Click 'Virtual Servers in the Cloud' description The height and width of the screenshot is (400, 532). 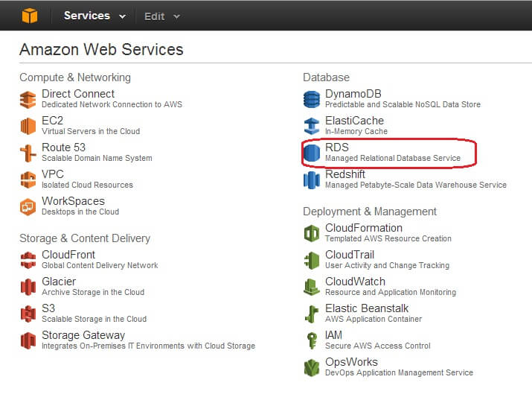[x=91, y=131]
